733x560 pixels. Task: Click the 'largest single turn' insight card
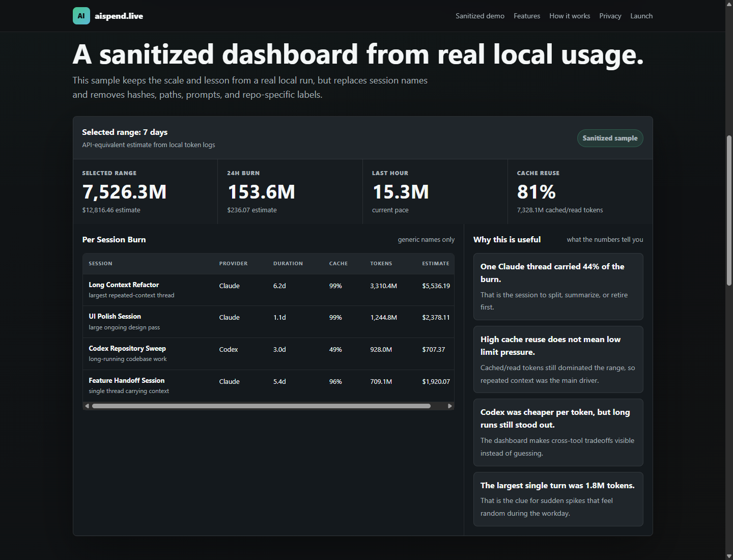(x=558, y=499)
